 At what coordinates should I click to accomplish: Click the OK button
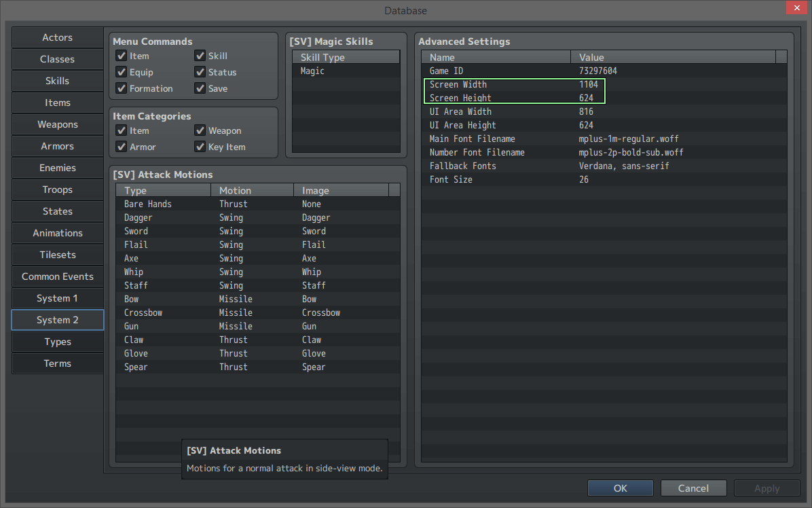tap(621, 488)
